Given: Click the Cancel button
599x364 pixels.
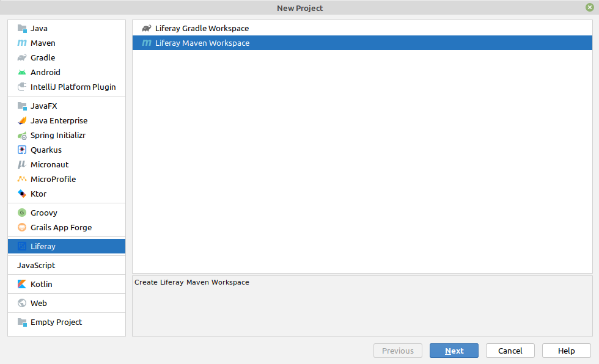Looking at the screenshot, I should coord(510,351).
